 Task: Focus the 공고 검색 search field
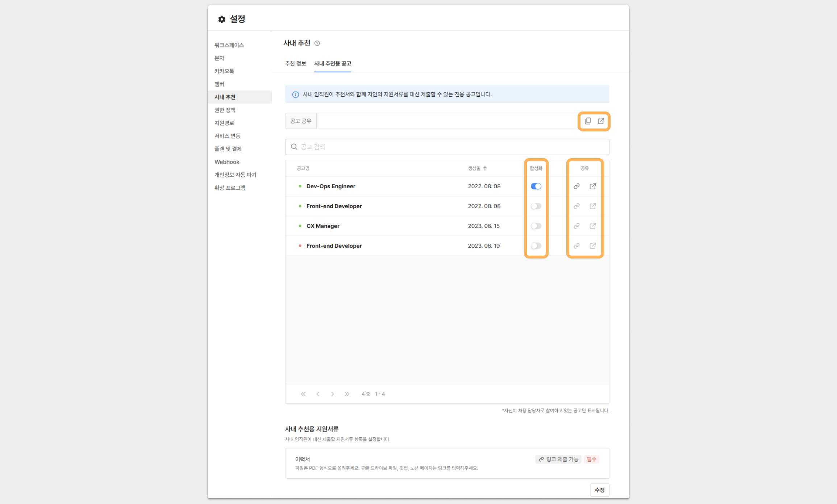[447, 147]
